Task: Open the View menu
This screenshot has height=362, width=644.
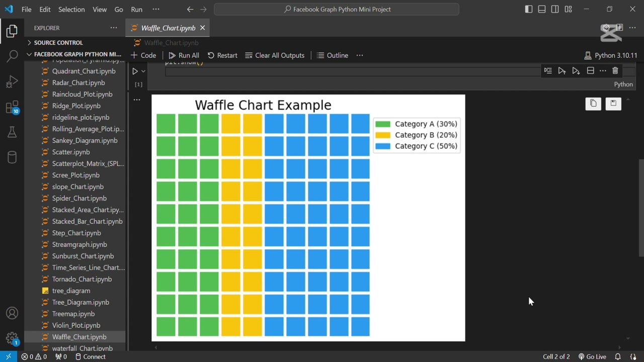Action: point(100,9)
